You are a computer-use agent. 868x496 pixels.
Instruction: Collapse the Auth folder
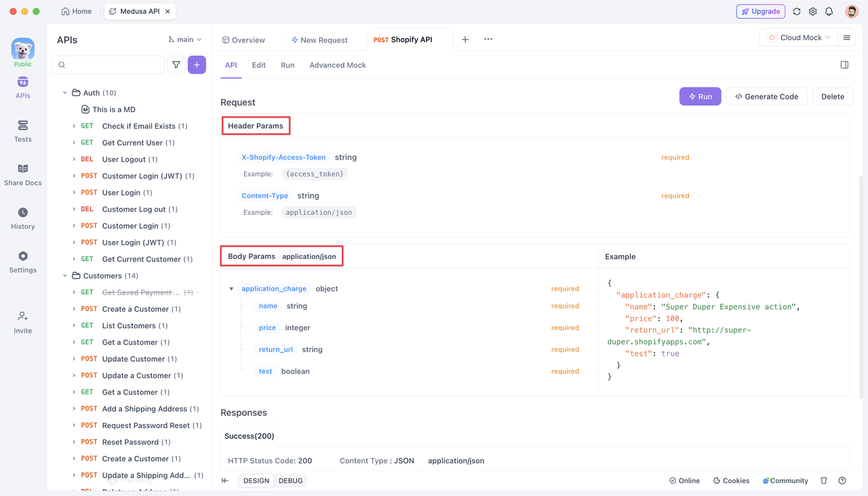tap(65, 93)
